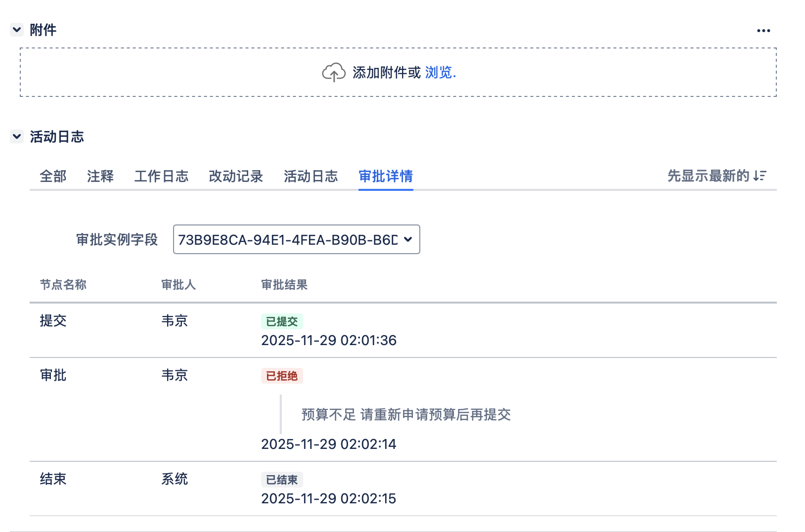Image resolution: width=805 pixels, height=532 pixels.
Task: Select the 审批详情 tab
Action: tap(386, 176)
